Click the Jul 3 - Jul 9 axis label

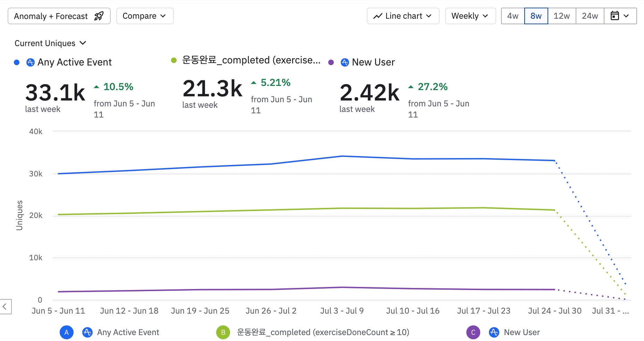[x=342, y=311]
